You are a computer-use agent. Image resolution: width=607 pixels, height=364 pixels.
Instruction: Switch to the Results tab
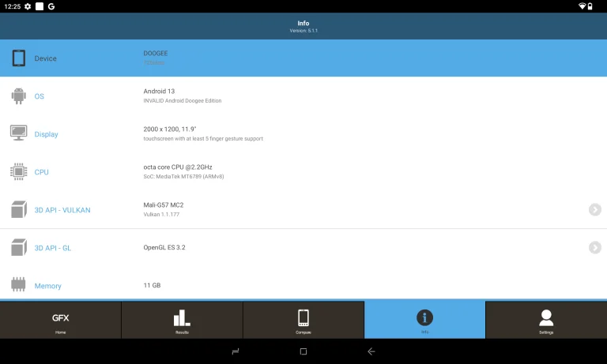[x=182, y=320]
